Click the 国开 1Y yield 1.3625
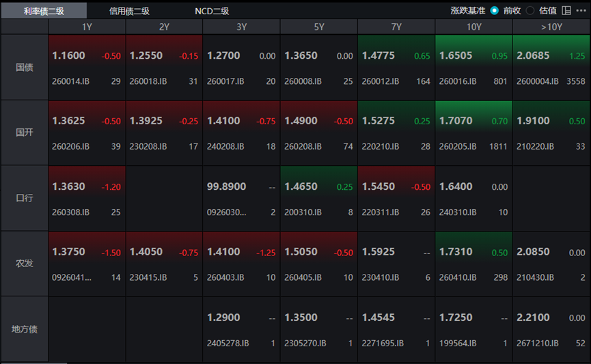The width and height of the screenshot is (591, 364). point(68,121)
